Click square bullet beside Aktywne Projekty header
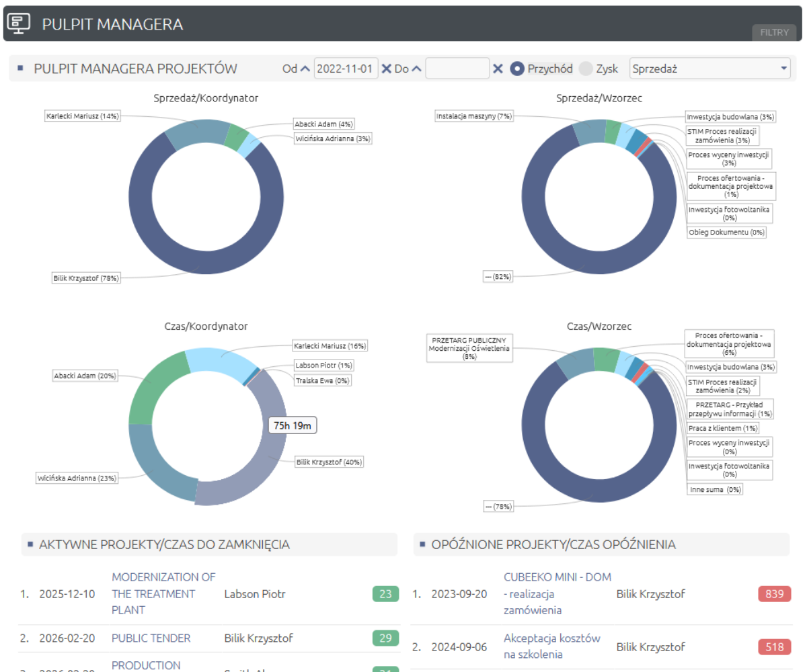This screenshot has height=672, width=807. [x=29, y=544]
